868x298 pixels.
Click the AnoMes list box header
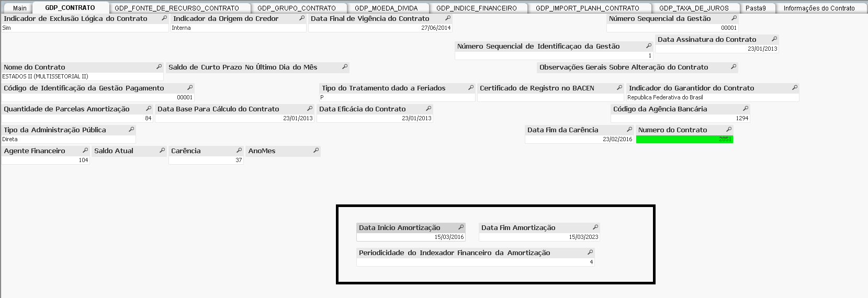click(283, 151)
